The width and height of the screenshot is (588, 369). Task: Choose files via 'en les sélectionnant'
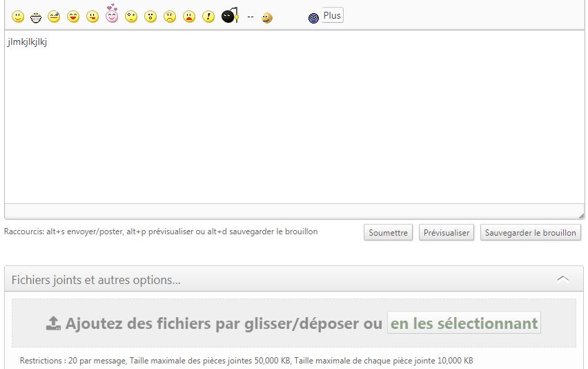tap(464, 323)
